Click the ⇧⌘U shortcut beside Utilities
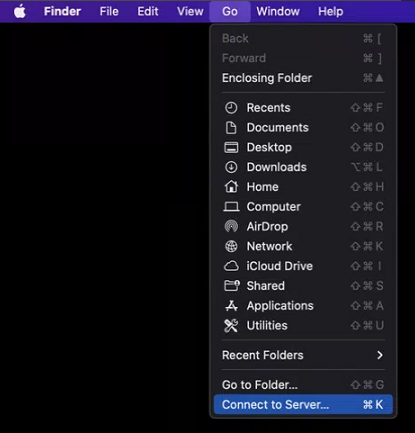This screenshot has height=433, width=415. pyautogui.click(x=367, y=325)
